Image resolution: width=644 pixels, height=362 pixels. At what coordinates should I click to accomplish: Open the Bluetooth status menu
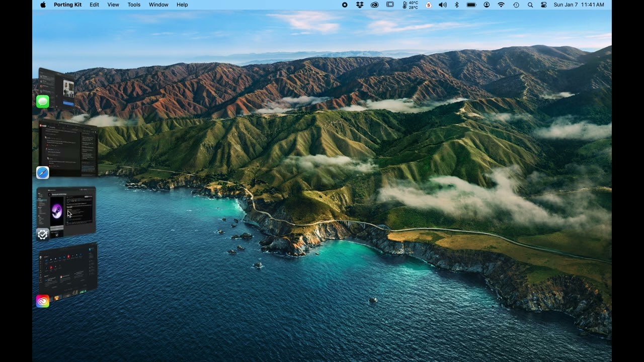click(457, 5)
